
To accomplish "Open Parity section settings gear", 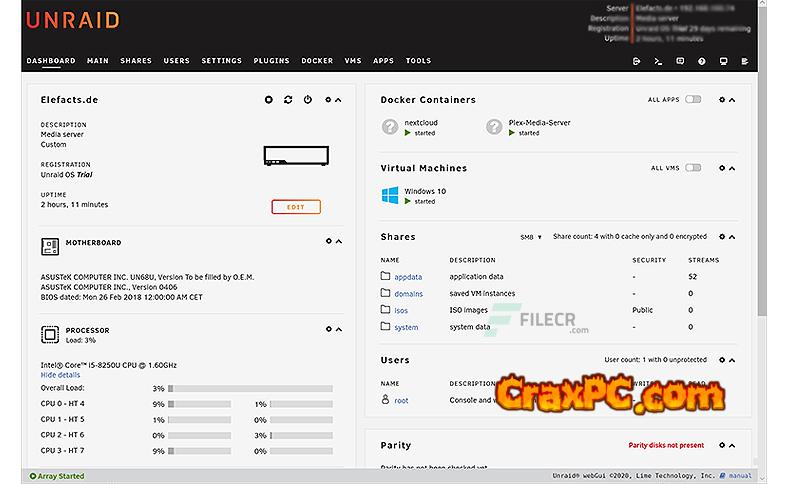I will (722, 445).
